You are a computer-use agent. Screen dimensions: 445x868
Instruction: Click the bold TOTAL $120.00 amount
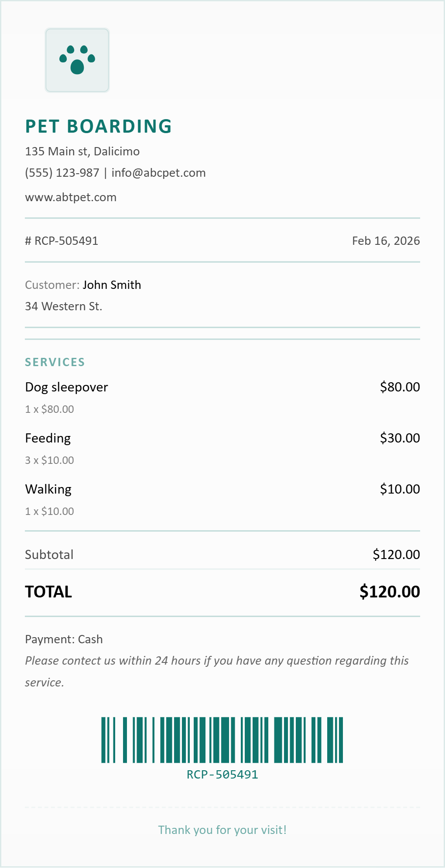(389, 592)
